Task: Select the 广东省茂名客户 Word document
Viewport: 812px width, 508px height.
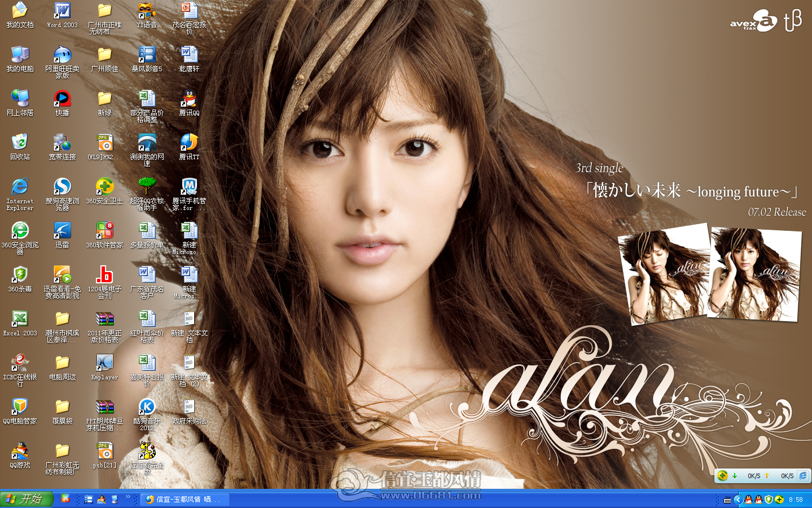Action: click(x=147, y=283)
